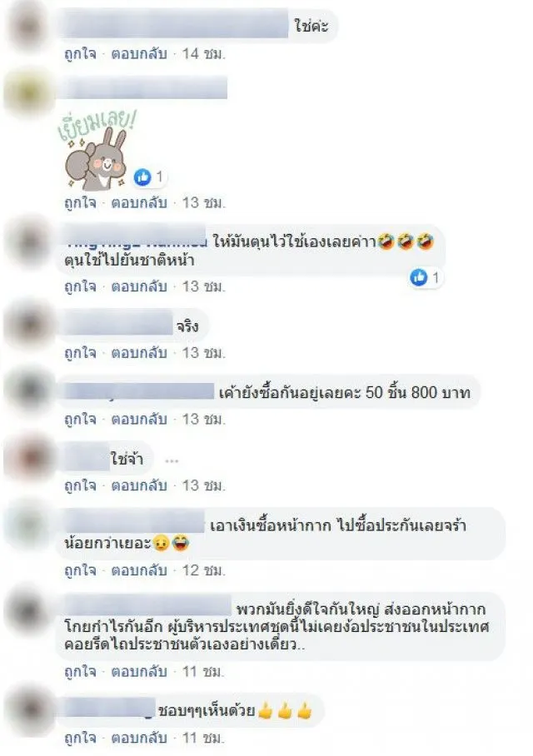533x756 pixels.
Task: Click the avatar next to ใช่ค่ะ comment
Action: [x=28, y=27]
